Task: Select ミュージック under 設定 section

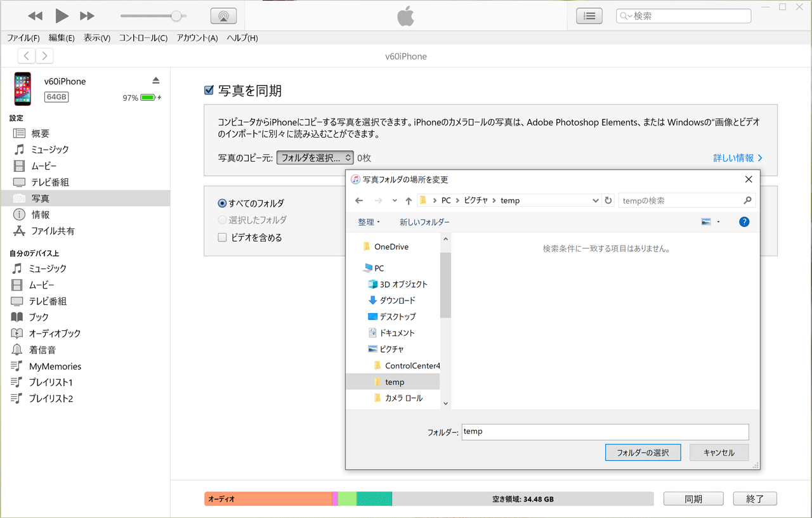Action: click(85, 150)
